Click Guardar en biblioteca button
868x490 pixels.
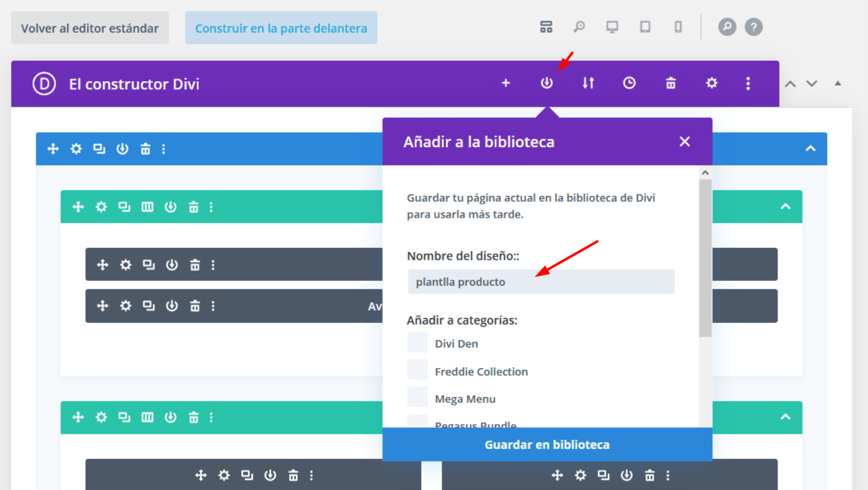click(547, 444)
